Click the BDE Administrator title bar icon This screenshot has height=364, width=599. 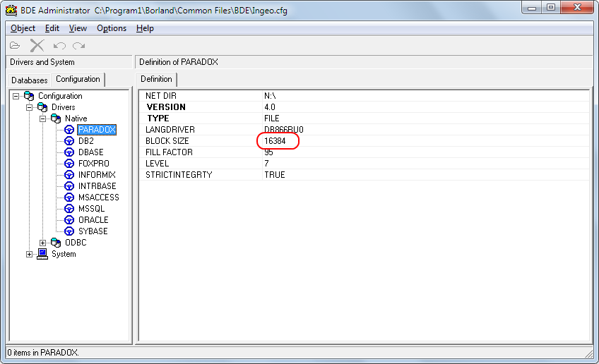pyautogui.click(x=11, y=11)
